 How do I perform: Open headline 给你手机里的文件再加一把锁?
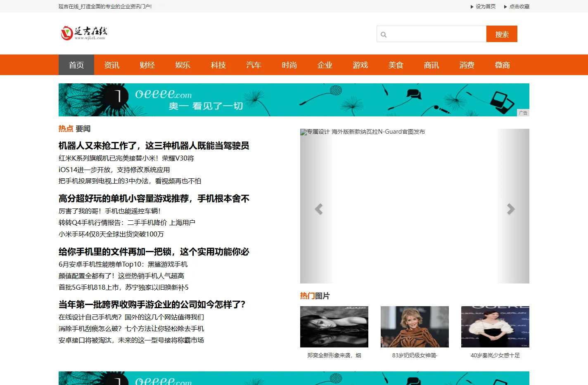pyautogui.click(x=154, y=252)
